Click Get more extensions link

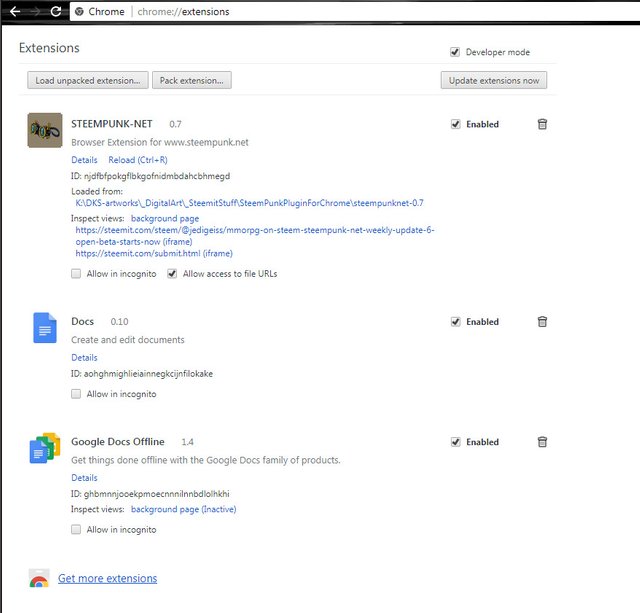click(107, 578)
